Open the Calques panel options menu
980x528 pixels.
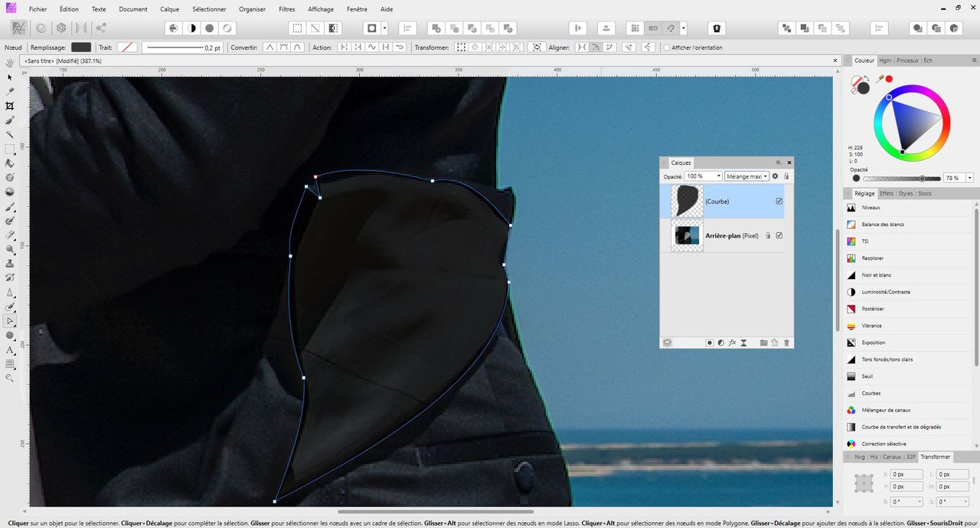[779, 162]
